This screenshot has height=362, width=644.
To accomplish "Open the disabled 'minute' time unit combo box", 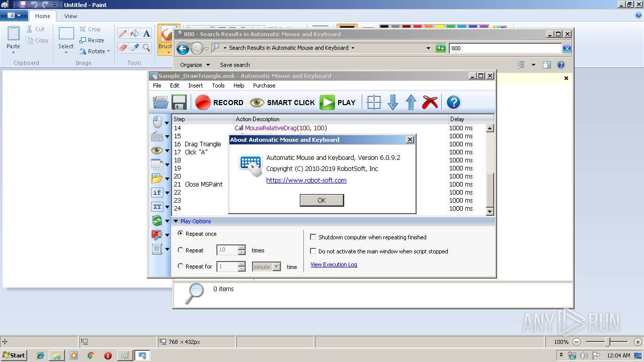I will 266,267.
